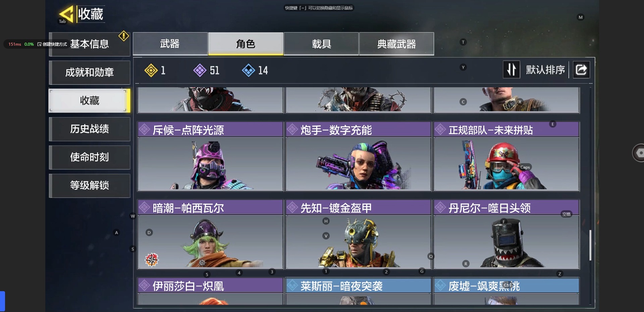Click the share export icon
The image size is (644, 312).
(x=581, y=70)
